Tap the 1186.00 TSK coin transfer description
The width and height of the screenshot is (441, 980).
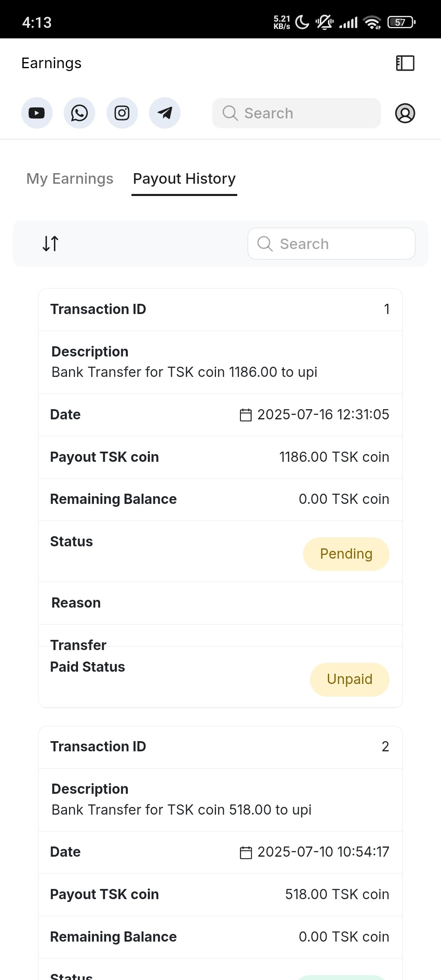click(x=184, y=372)
